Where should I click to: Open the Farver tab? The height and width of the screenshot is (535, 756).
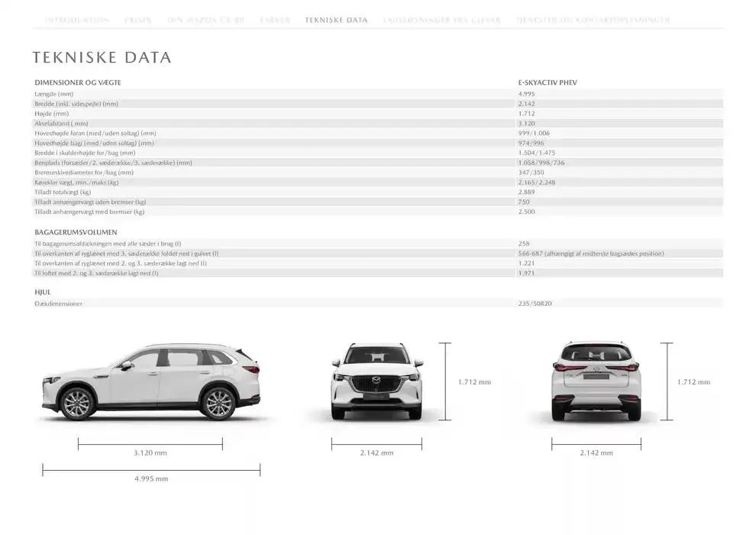(x=275, y=20)
